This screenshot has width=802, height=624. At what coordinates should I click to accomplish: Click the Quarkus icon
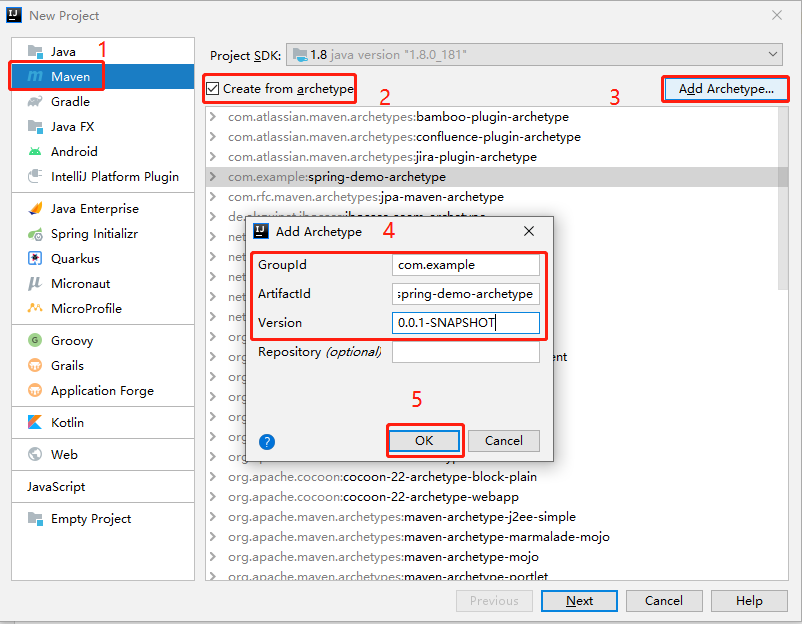coord(35,259)
